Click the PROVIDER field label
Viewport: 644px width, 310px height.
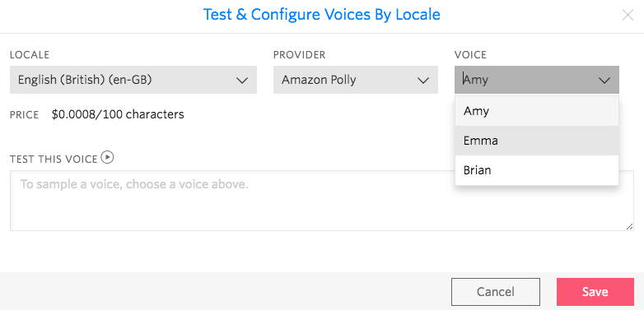coord(300,55)
